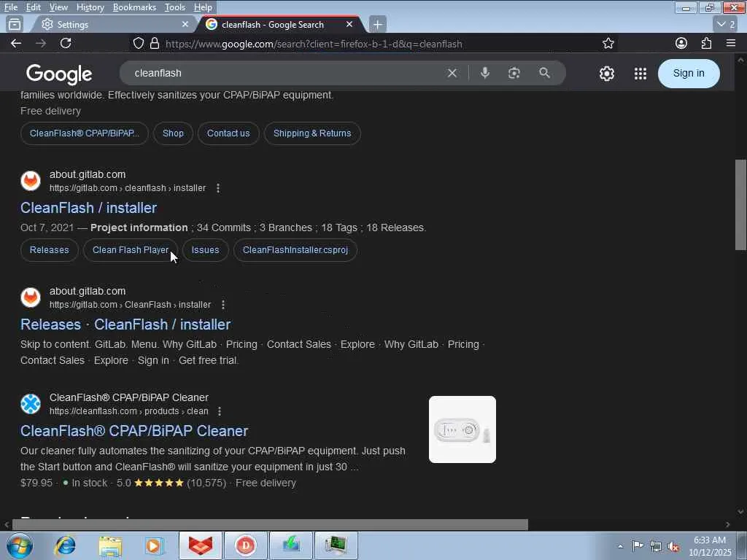The image size is (747, 560).
Task: Click the Sign in button
Action: [689, 74]
